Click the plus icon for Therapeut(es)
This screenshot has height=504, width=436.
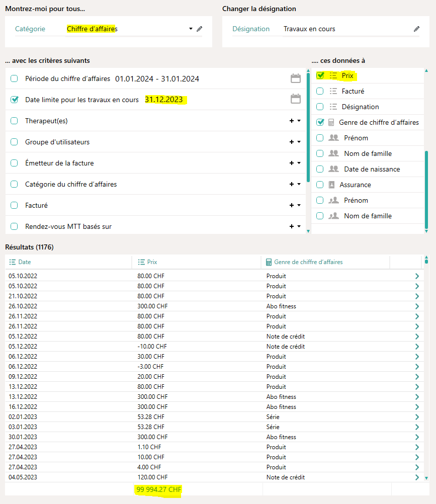click(x=292, y=121)
